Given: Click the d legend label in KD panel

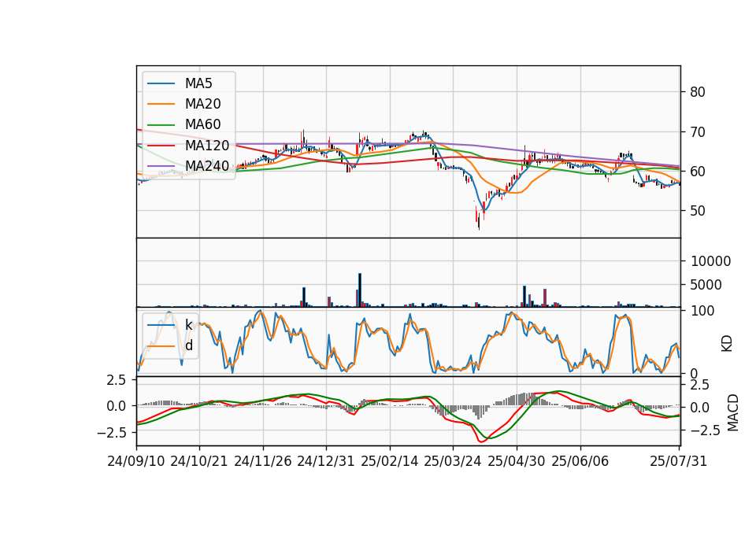Looking at the screenshot, I should tap(189, 345).
